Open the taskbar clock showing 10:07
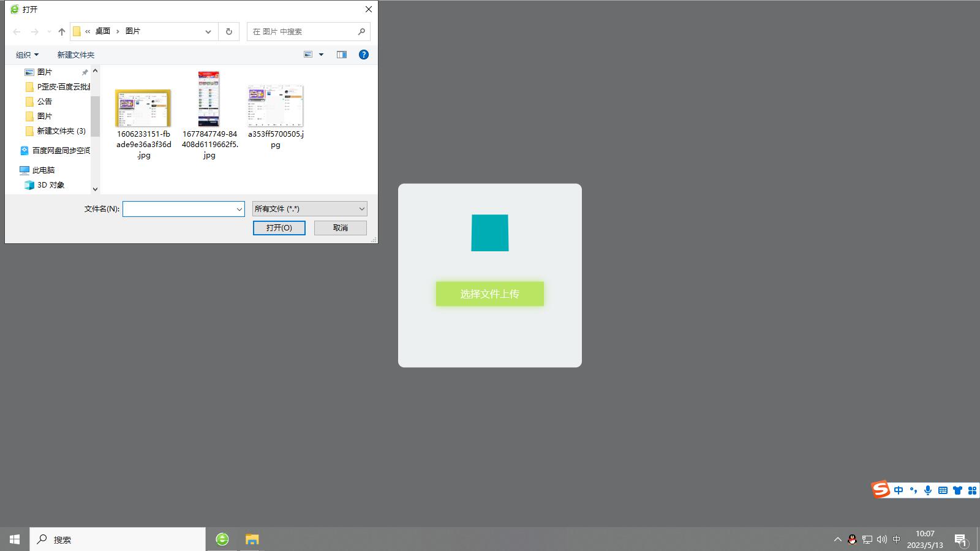The image size is (980, 551). [x=925, y=539]
